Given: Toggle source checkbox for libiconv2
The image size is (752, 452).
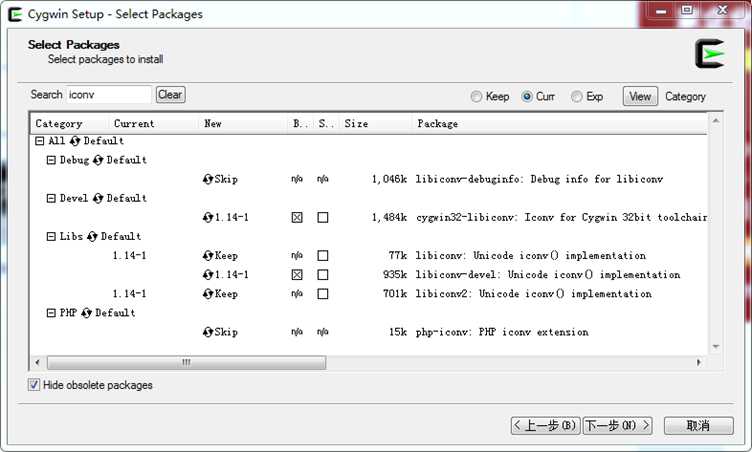Looking at the screenshot, I should click(323, 294).
